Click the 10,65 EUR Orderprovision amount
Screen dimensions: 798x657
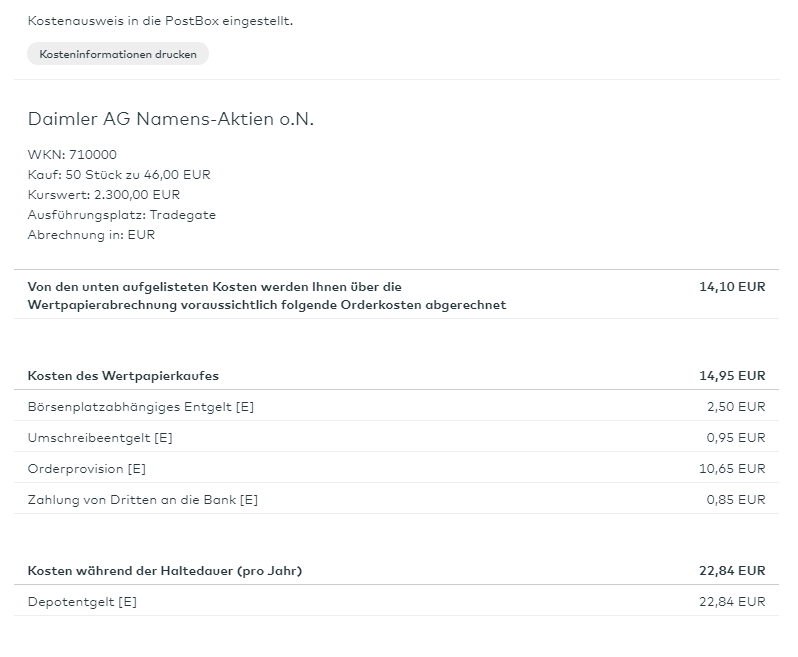734,469
